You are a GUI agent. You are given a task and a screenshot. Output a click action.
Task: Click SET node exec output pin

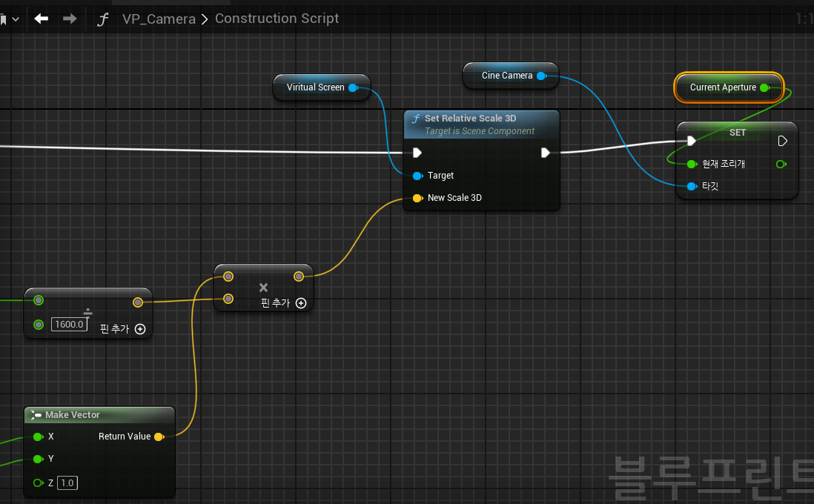click(x=782, y=141)
